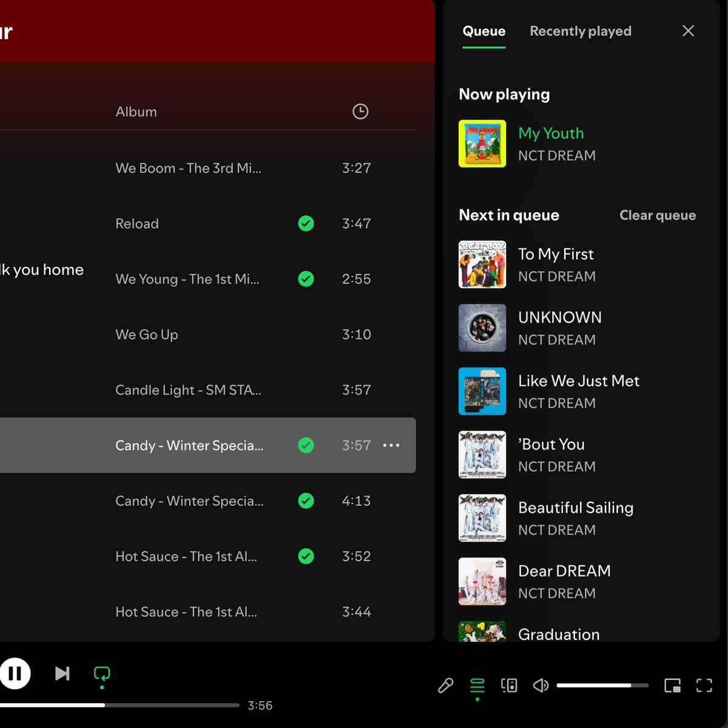Select To My First in queue

[x=556, y=254]
